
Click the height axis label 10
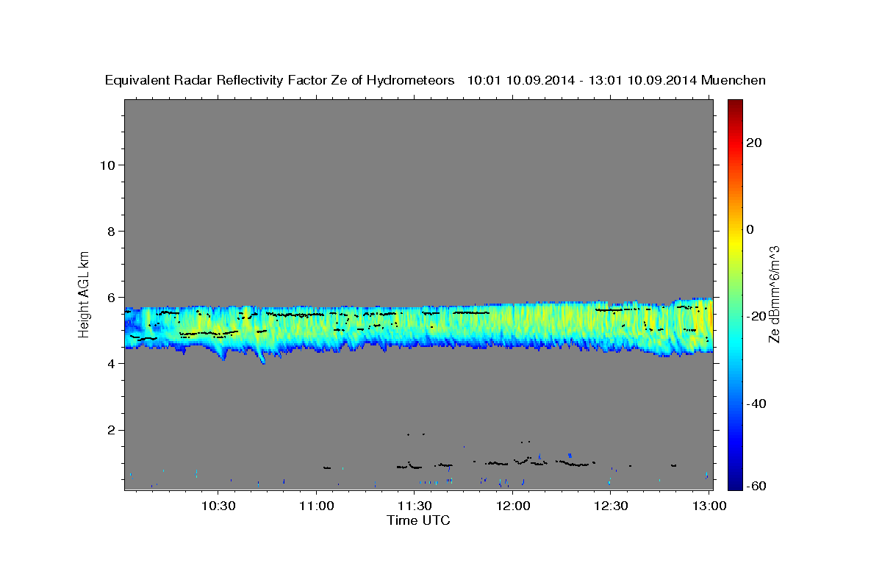(107, 165)
